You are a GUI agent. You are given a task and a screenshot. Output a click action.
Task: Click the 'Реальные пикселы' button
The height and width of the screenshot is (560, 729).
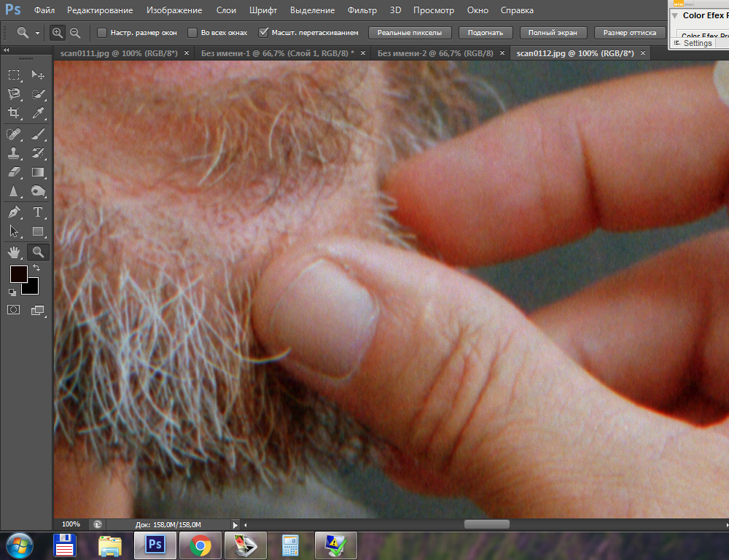pyautogui.click(x=410, y=33)
